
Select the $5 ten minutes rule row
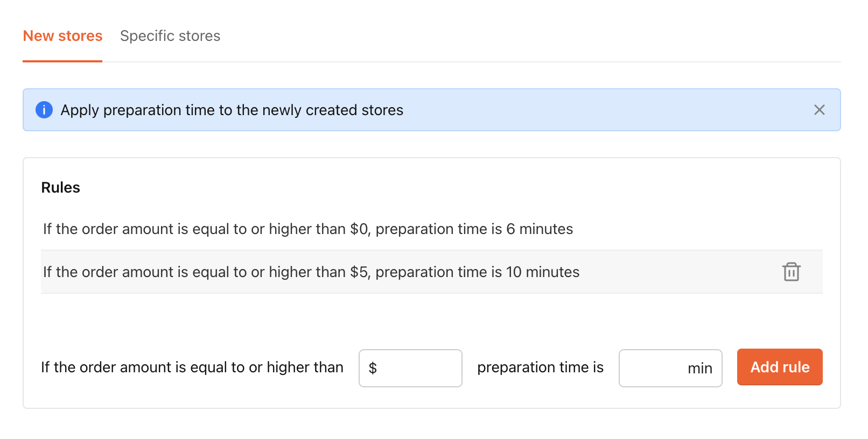coord(432,272)
